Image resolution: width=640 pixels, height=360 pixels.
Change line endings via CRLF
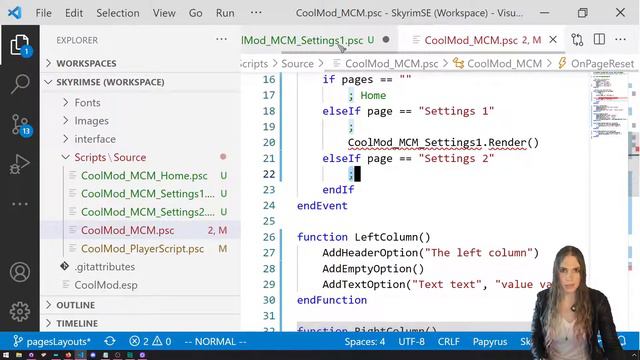[x=448, y=341]
